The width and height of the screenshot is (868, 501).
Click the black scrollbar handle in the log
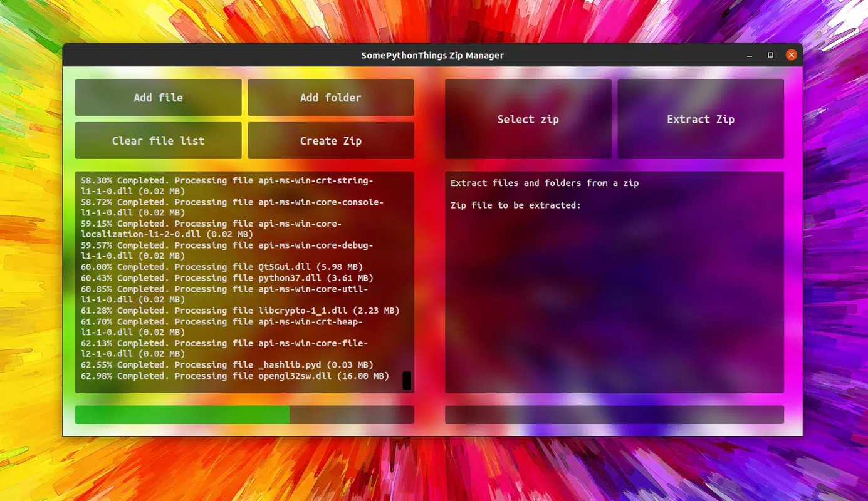point(407,380)
